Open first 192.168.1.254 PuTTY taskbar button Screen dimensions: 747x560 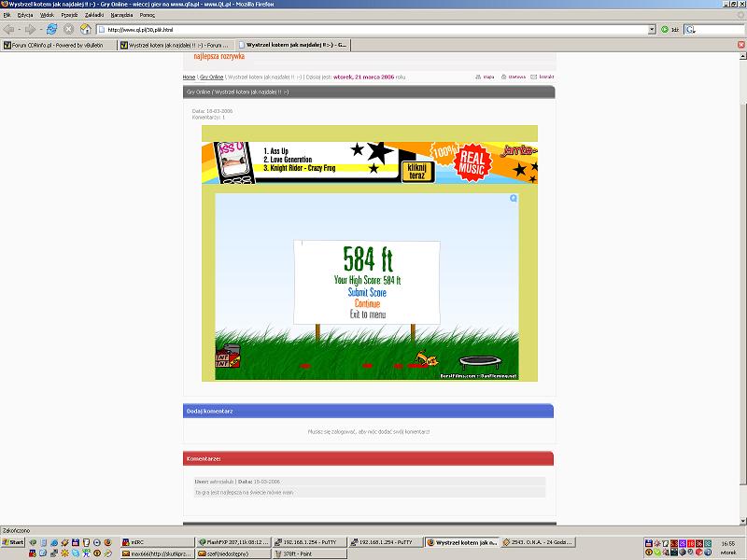309,542
